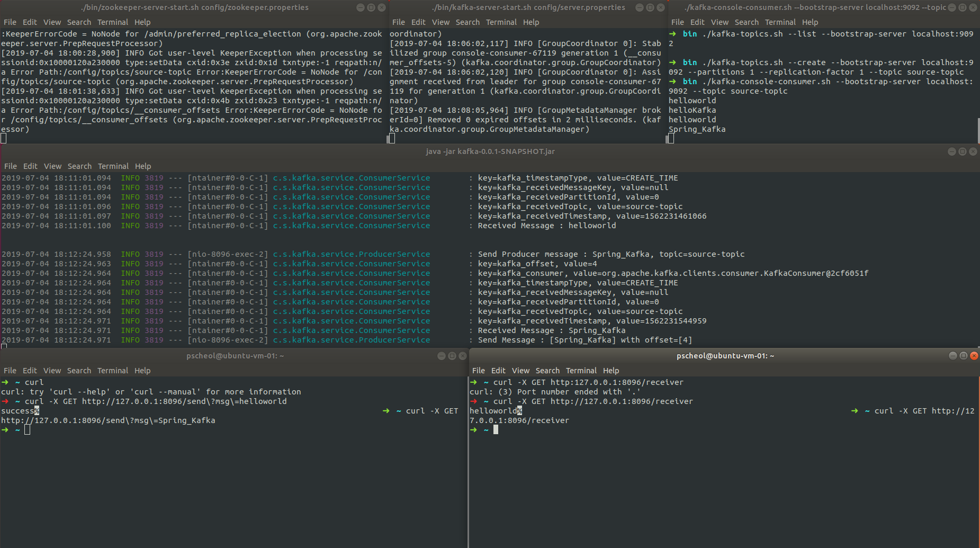Open Help menu in java -jar kafka terminal
This screenshot has height=548, width=980.
[x=143, y=166]
